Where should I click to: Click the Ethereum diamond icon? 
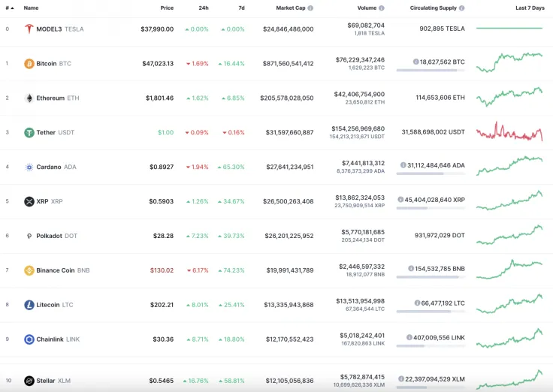tap(29, 98)
